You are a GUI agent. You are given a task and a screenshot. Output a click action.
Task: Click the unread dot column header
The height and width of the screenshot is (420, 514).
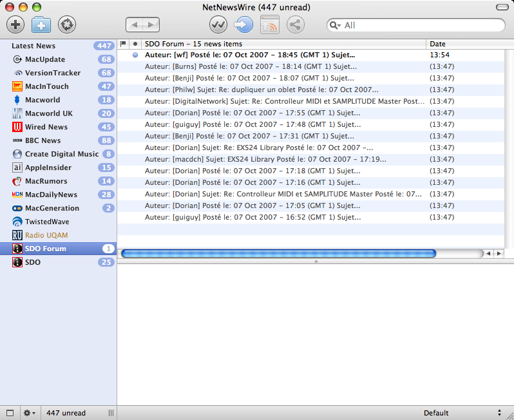135,44
